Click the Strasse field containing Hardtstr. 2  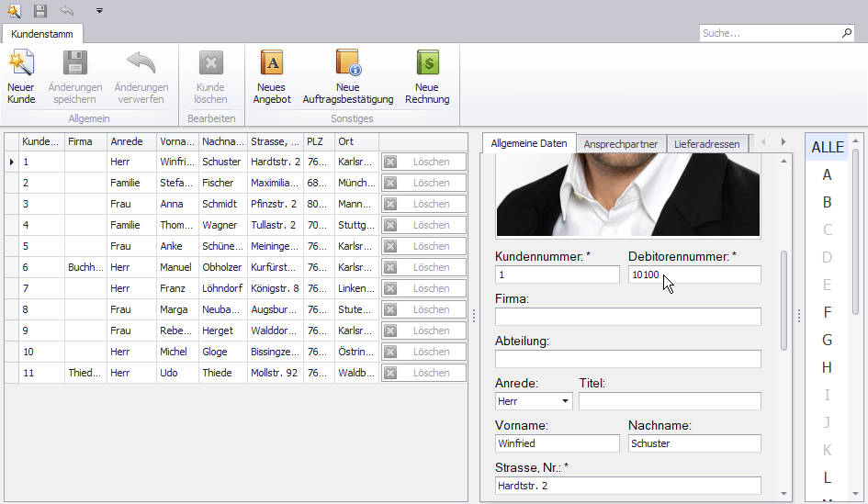(x=627, y=486)
